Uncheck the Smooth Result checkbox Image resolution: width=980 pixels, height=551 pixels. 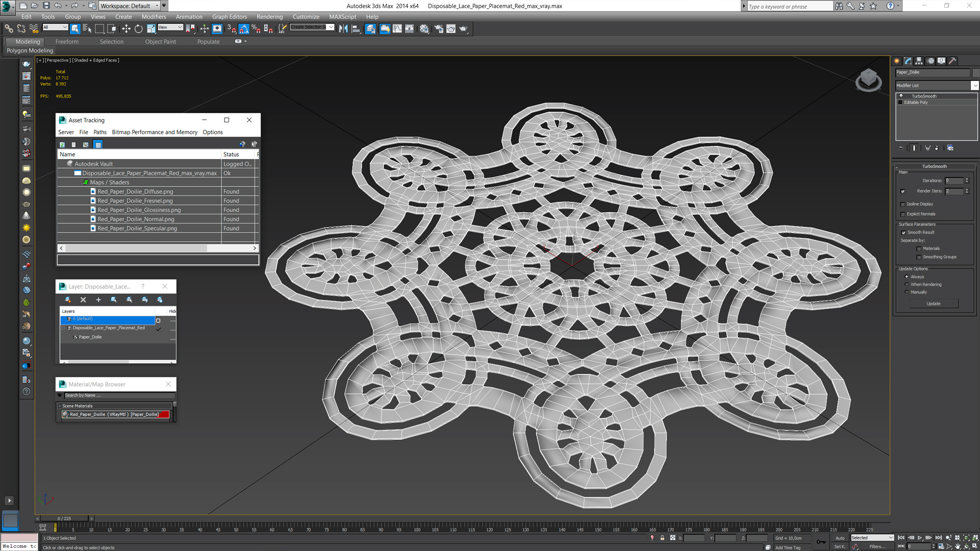pos(903,233)
